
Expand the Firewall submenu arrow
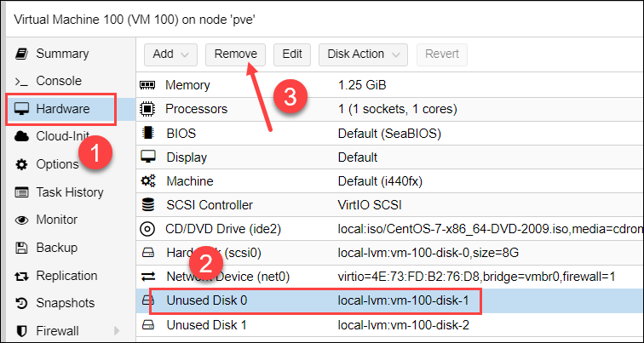tap(117, 330)
